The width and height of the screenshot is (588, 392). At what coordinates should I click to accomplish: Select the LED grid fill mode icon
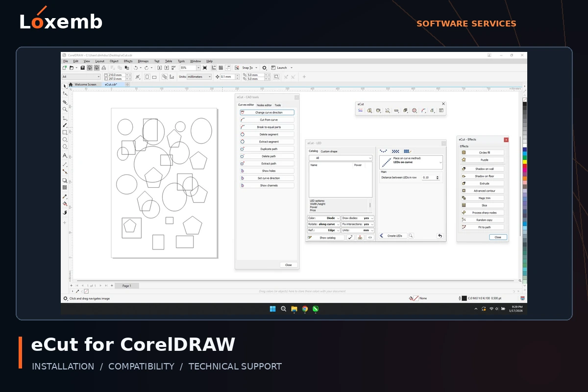tap(395, 151)
